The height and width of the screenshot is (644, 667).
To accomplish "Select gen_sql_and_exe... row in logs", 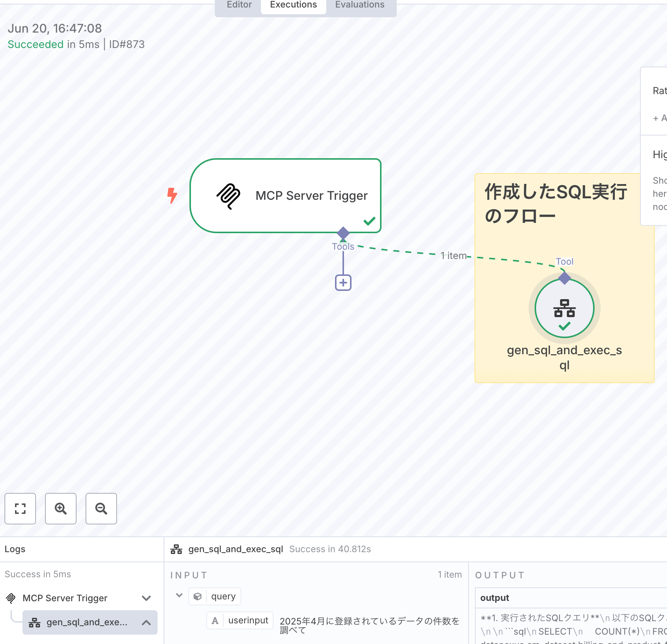I will pyautogui.click(x=90, y=623).
